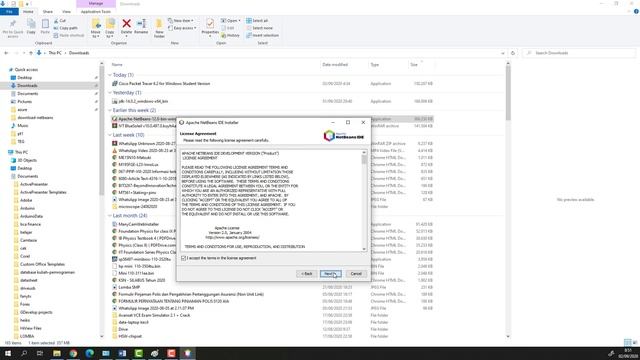
Task: Click Select all in Explorer ribbon
Action: tap(257, 21)
